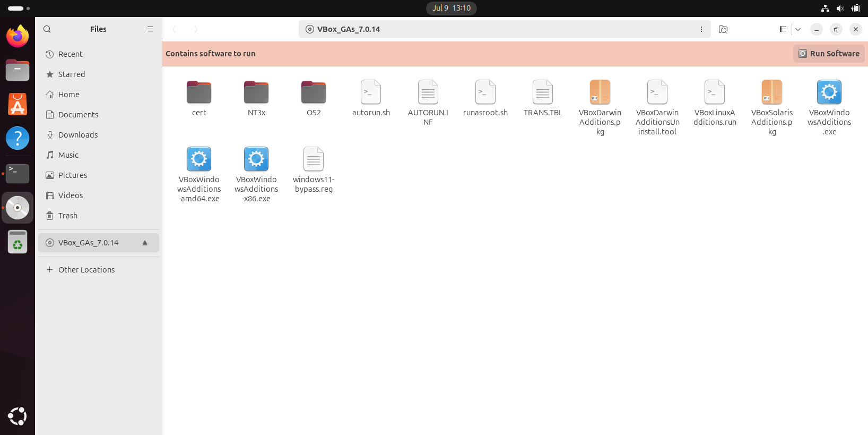Click the VBox_GAs_7.0.14 path bar
The width and height of the screenshot is (868, 435).
(505, 29)
